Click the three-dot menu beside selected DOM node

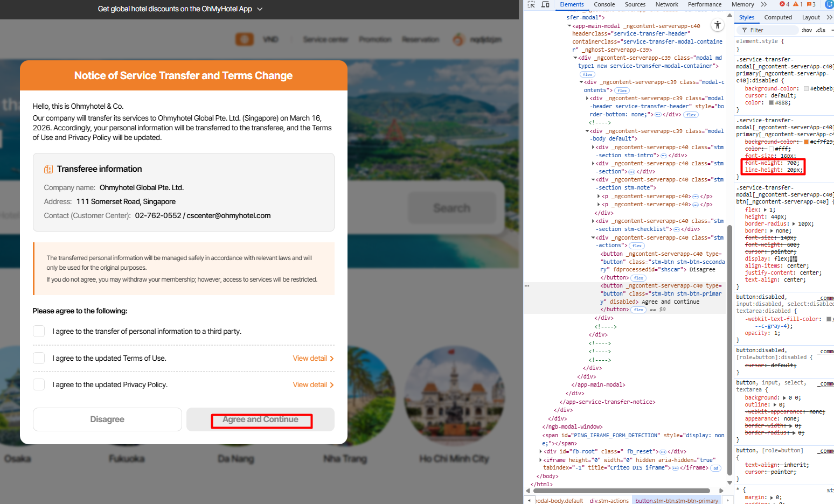click(527, 286)
